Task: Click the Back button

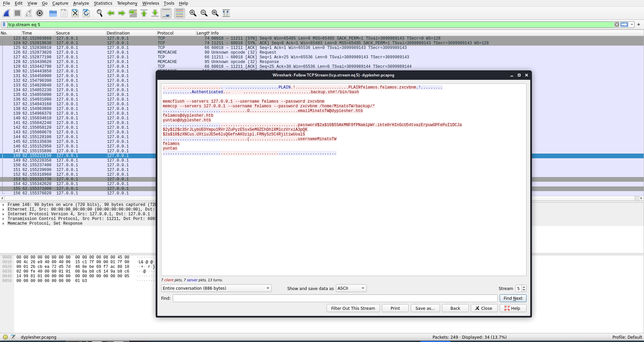Action: coord(455,308)
